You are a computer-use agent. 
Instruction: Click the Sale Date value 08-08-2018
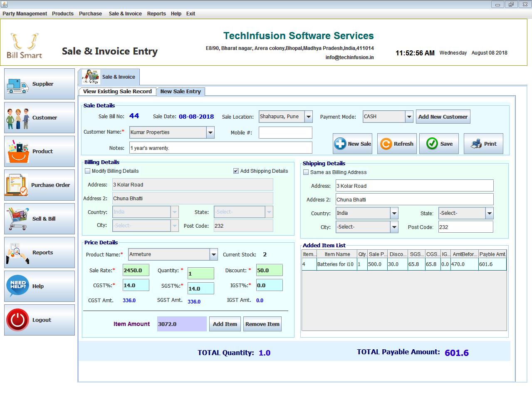coord(196,117)
